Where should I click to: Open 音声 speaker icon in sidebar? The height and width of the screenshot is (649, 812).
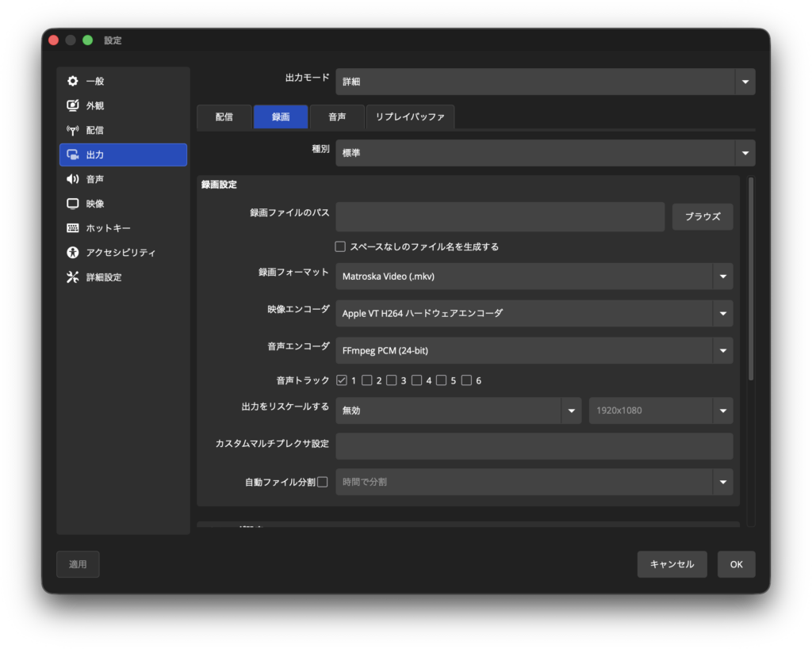tap(73, 179)
